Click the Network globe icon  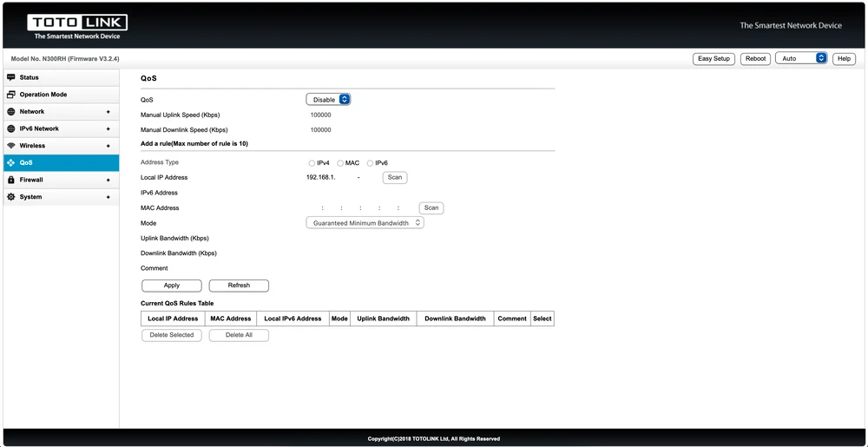pyautogui.click(x=11, y=112)
